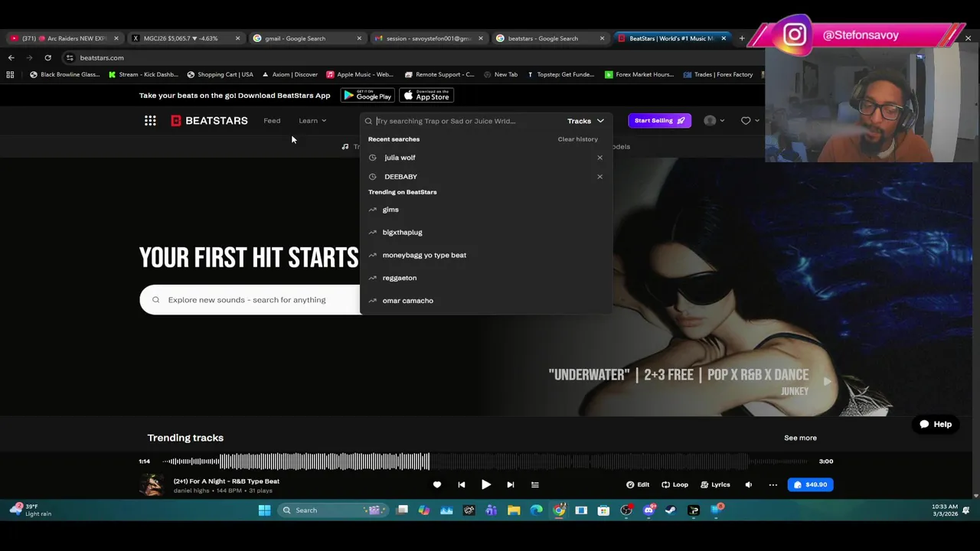The height and width of the screenshot is (551, 980).
Task: Switch to MGCJ26 X tab
Action: 185,38
